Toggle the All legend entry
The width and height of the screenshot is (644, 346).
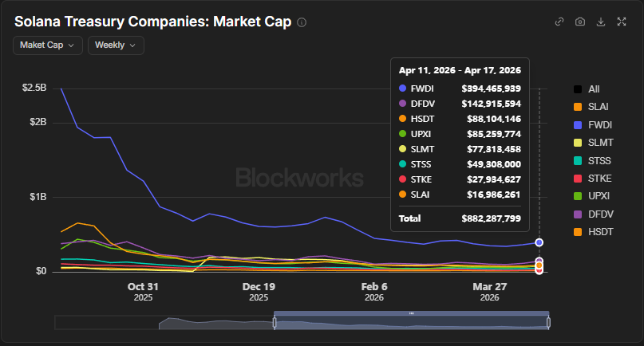click(593, 89)
